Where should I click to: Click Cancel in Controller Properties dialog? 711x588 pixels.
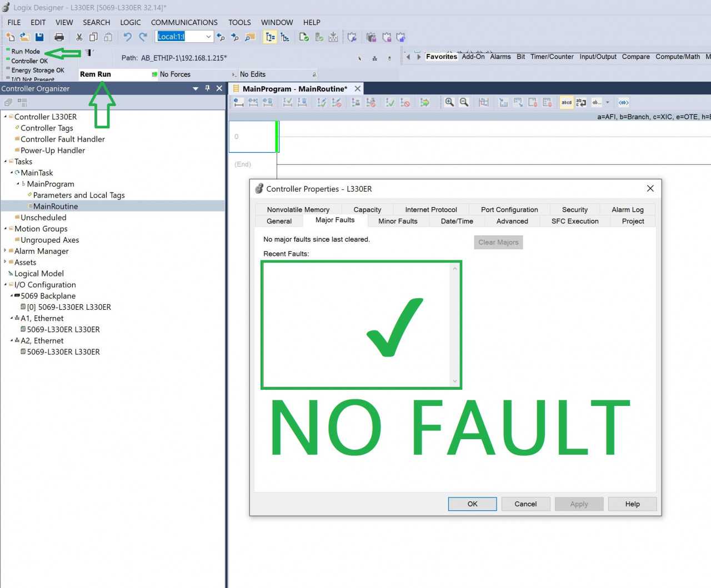pos(525,504)
